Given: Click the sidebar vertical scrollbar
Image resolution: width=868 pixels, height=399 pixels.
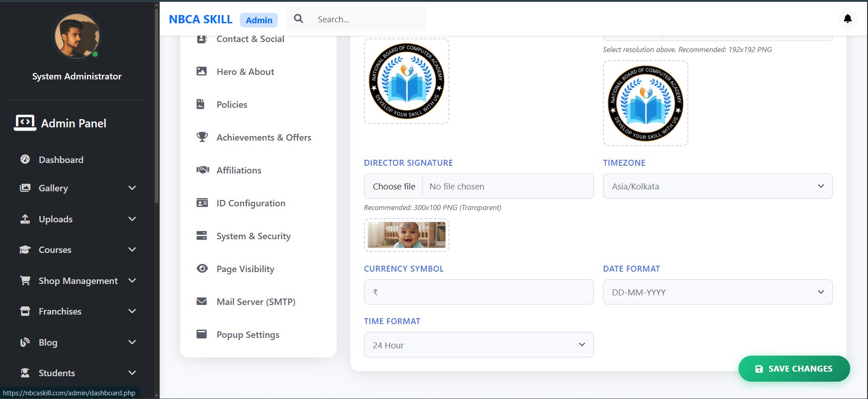Looking at the screenshot, I should [x=157, y=105].
